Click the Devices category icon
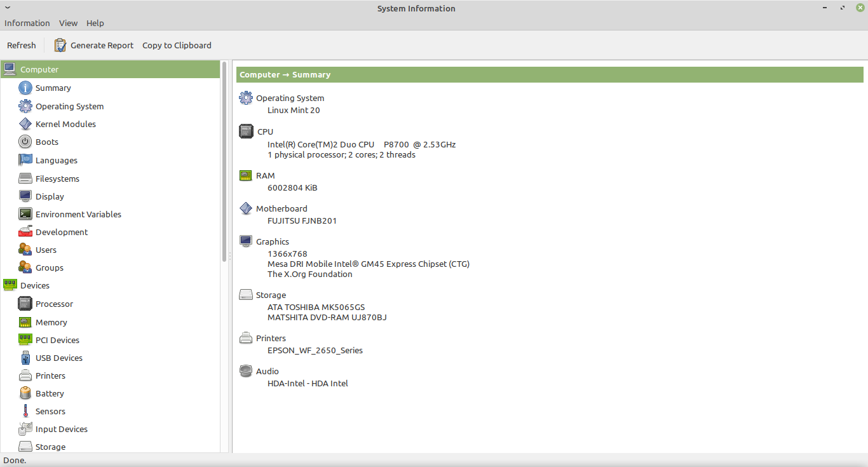This screenshot has width=868, height=467. coord(10,285)
